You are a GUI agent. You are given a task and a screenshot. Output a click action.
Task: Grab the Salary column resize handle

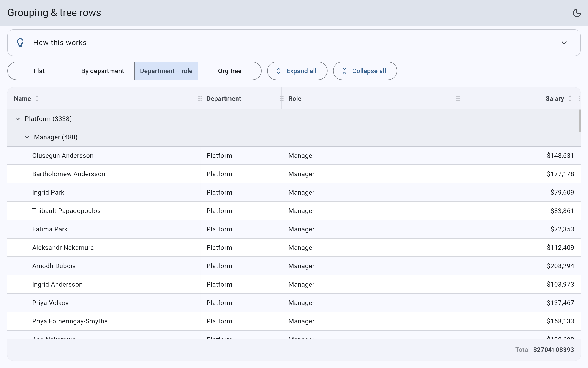point(580,99)
